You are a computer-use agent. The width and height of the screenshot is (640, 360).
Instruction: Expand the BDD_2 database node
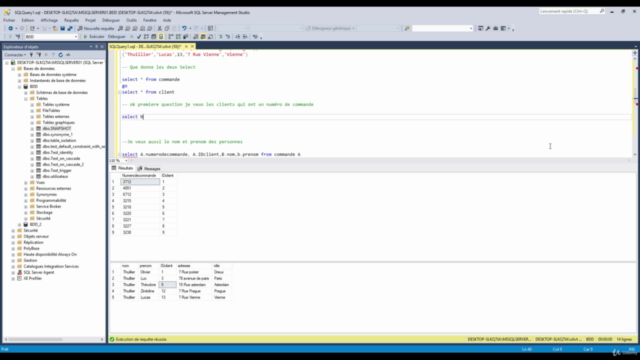[19, 224]
